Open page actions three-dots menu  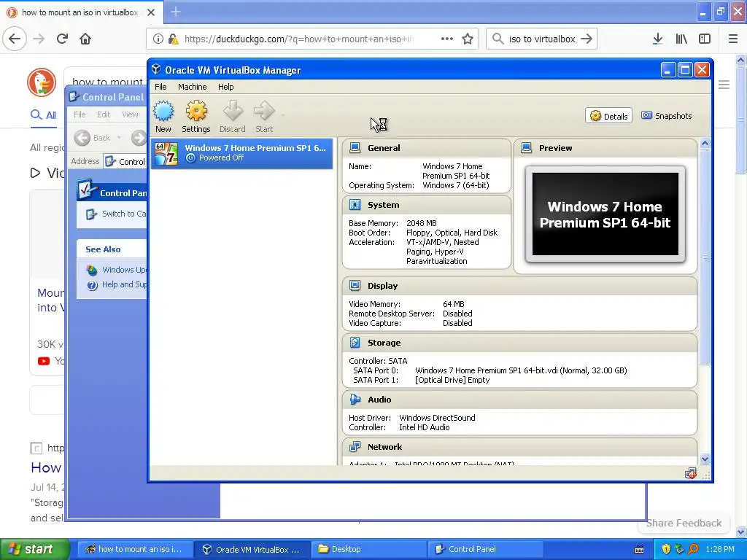click(x=447, y=39)
